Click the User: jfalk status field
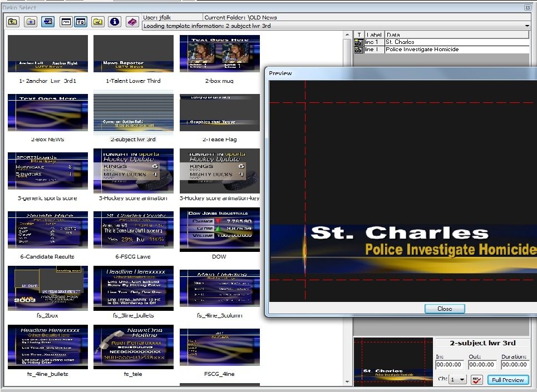Viewport: 537px width, 392px height. tap(173, 17)
